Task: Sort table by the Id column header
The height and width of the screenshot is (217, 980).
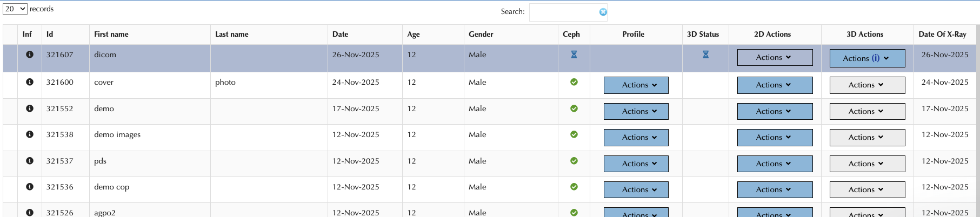Action: pos(50,34)
